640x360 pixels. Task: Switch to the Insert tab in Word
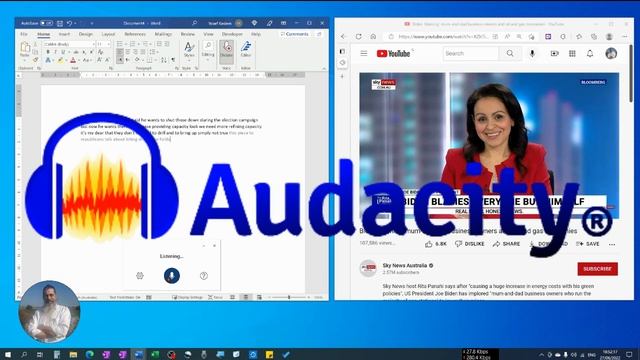coord(64,34)
